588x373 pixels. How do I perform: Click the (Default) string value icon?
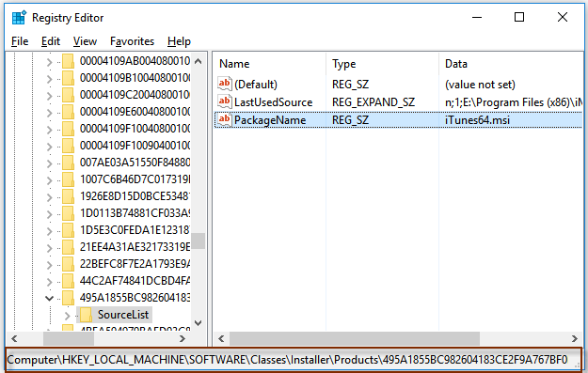[x=224, y=84]
